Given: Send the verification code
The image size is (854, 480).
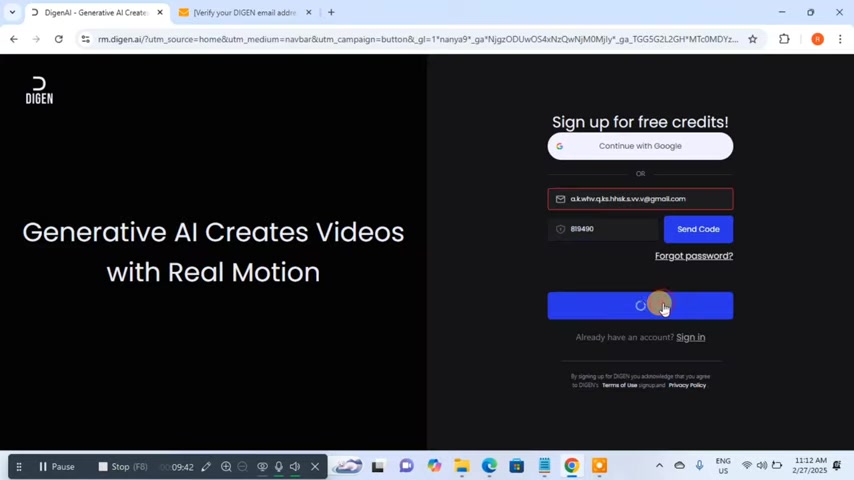Looking at the screenshot, I should 698,229.
